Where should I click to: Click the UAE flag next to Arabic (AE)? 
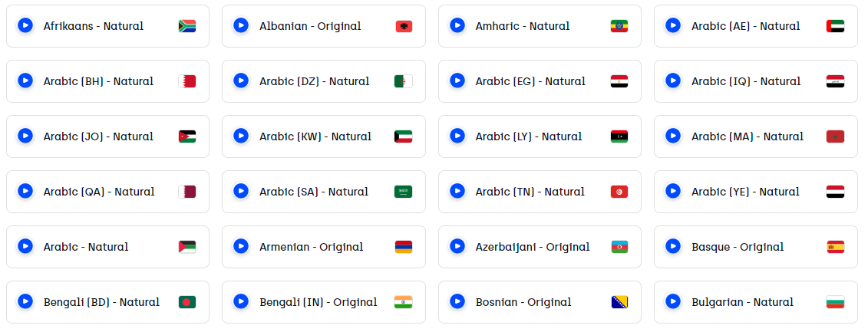pos(835,26)
